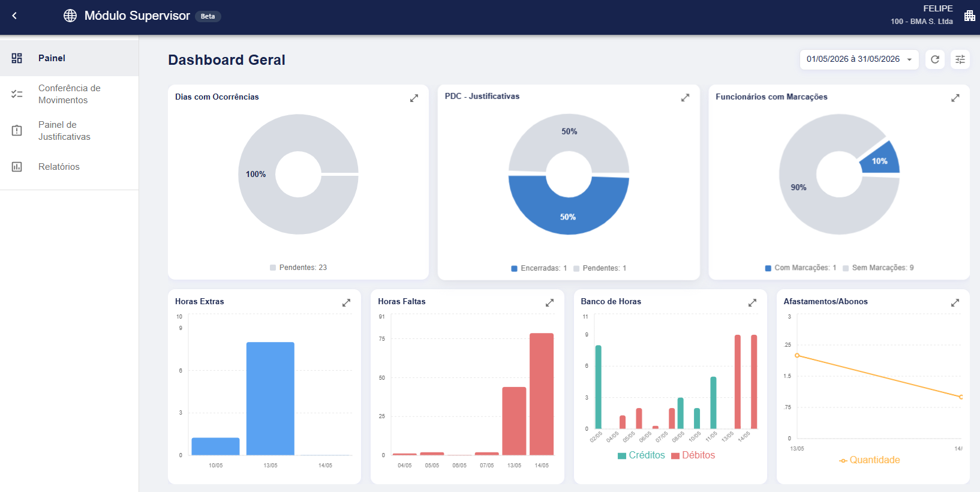980x492 pixels.
Task: Toggle Créditos legend in Banco de Horas
Action: click(641, 455)
